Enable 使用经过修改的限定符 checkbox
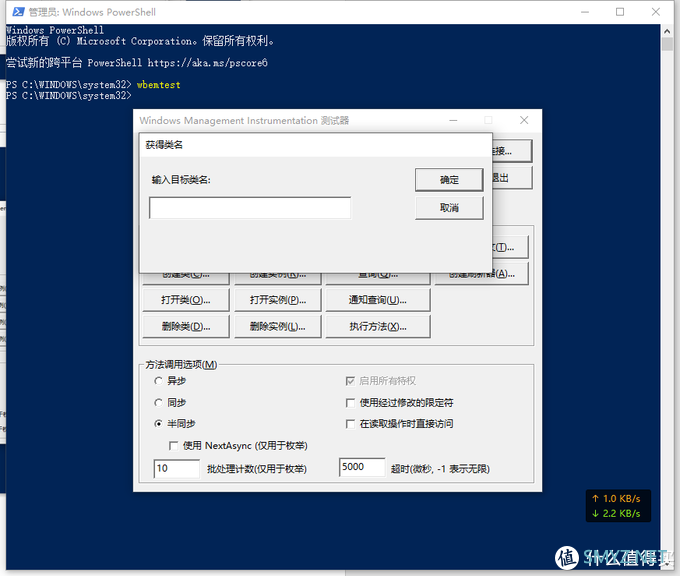Viewport: 680px width, 576px height. point(350,403)
